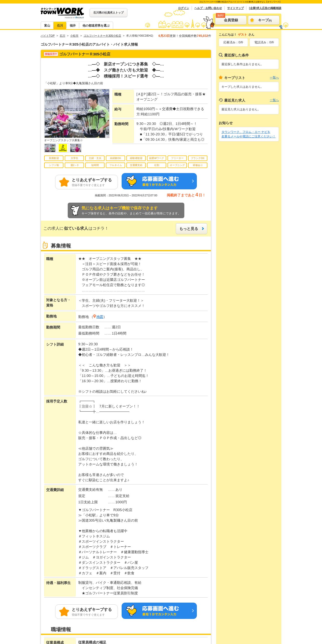Screen dimensions: 322x644
Task: Open 他の都道府県を選ぶ tab
Action: point(96,26)
